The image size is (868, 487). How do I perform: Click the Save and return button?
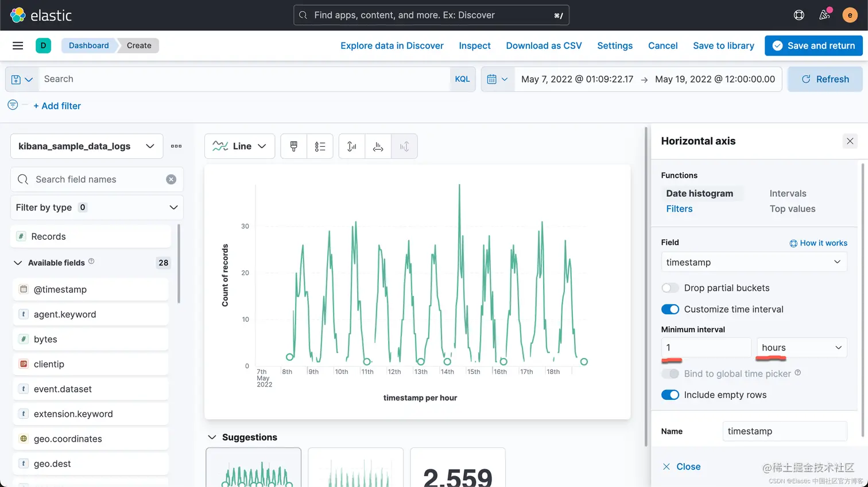pyautogui.click(x=813, y=45)
